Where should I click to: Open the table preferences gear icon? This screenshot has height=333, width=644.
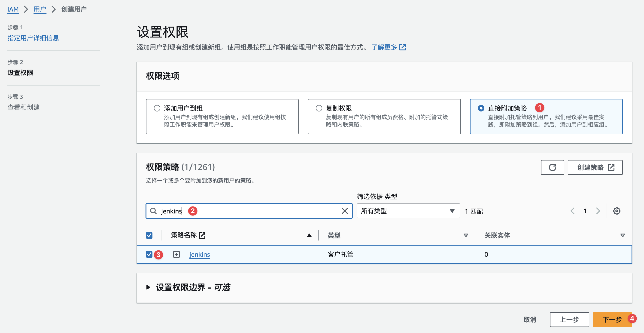(616, 211)
